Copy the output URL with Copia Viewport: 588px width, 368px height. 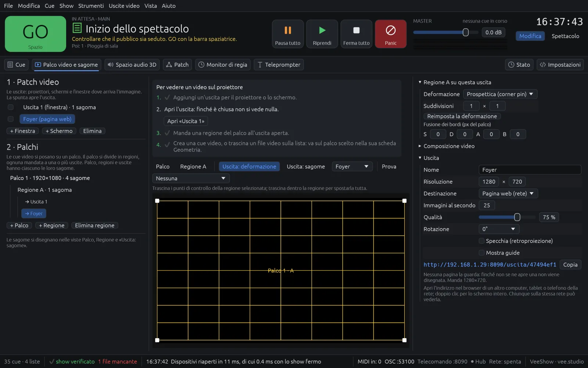click(x=570, y=265)
